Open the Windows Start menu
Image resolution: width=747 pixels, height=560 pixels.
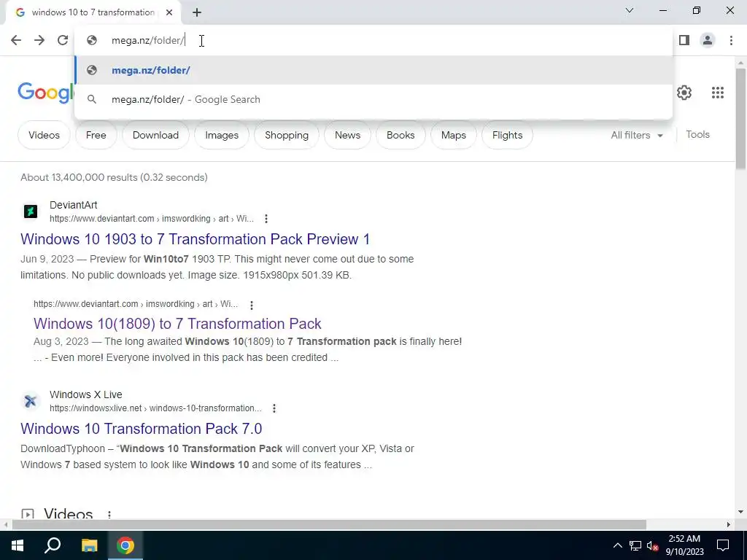click(x=18, y=545)
